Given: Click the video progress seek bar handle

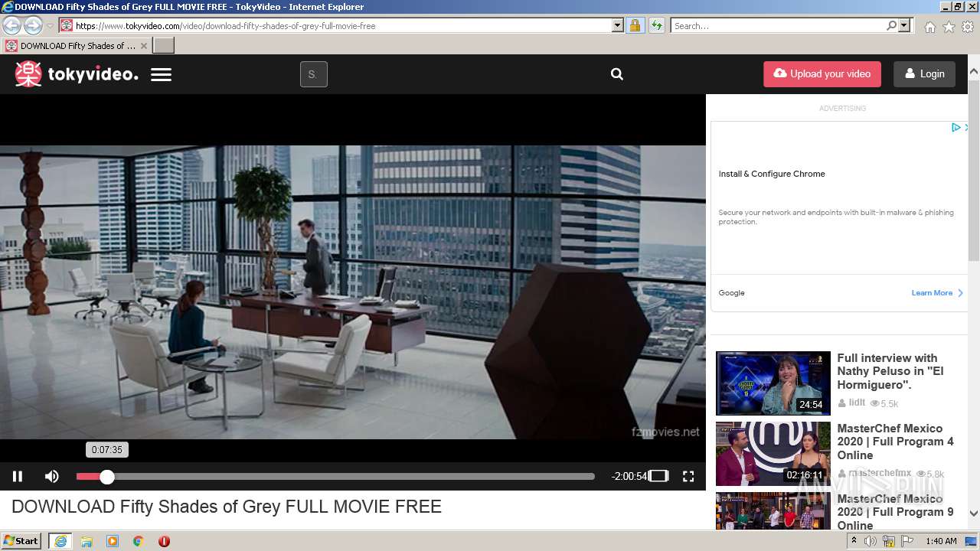Looking at the screenshot, I should tap(107, 477).
